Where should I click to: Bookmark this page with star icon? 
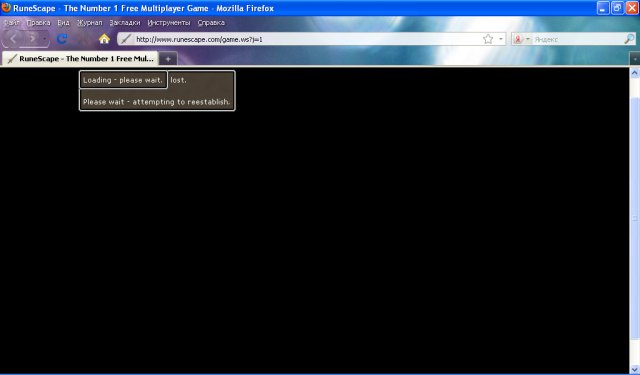click(x=488, y=39)
